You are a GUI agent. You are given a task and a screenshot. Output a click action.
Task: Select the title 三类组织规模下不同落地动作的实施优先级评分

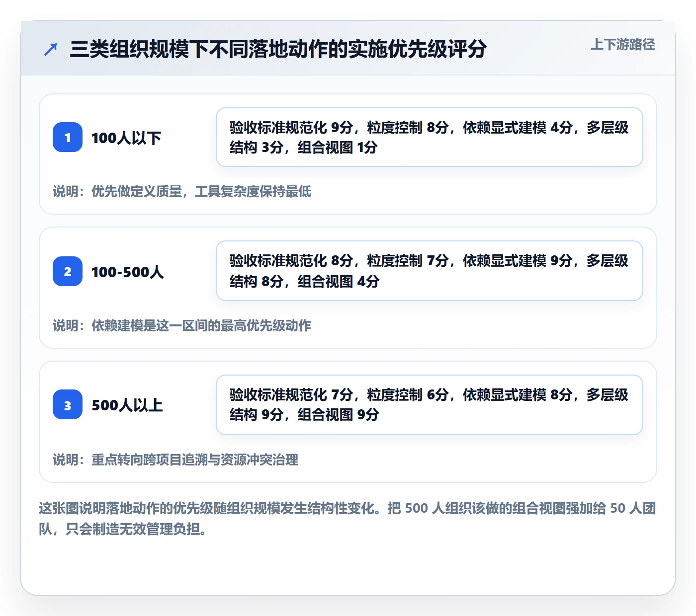278,49
